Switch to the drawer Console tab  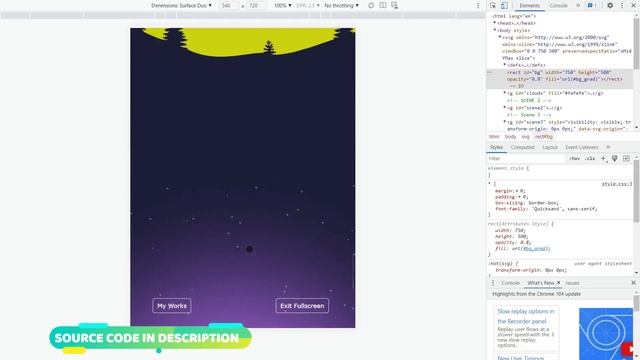(510, 283)
